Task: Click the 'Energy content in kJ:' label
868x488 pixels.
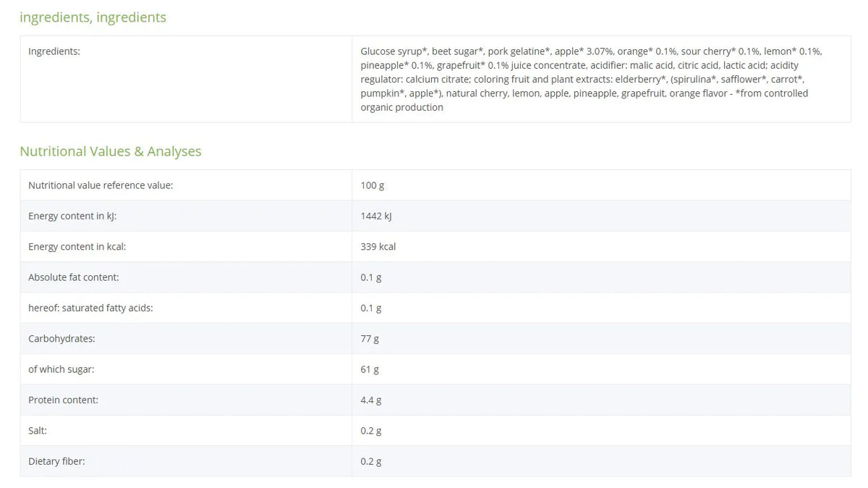Action: pos(72,216)
